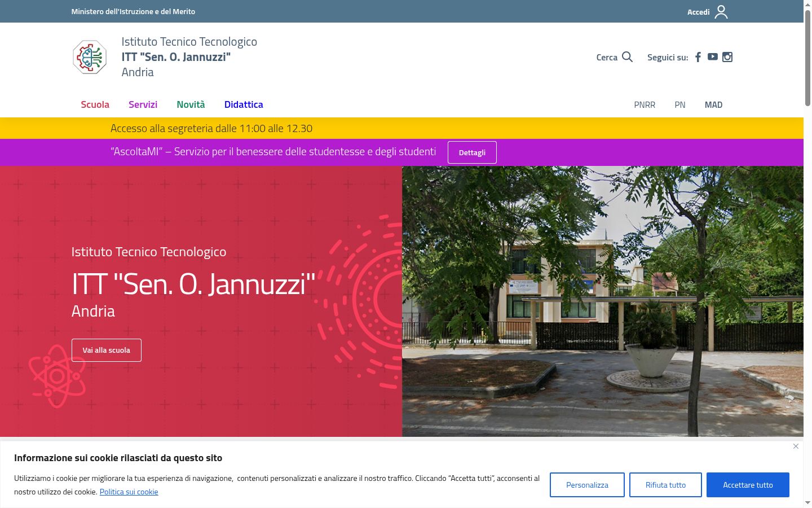This screenshot has height=508, width=812.
Task: Open the Servizi menu
Action: tap(143, 104)
